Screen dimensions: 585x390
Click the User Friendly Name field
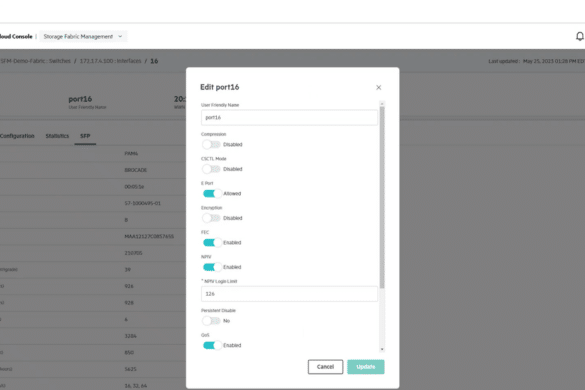(289, 118)
